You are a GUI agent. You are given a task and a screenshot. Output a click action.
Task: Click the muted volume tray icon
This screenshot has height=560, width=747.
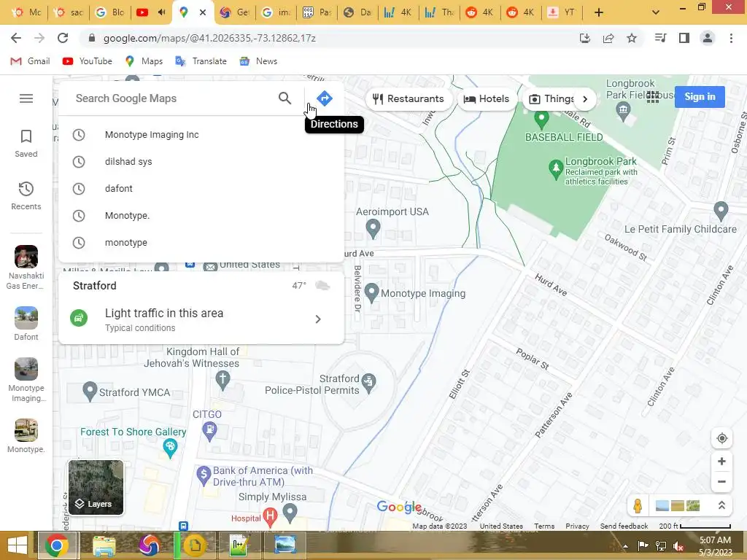678,546
